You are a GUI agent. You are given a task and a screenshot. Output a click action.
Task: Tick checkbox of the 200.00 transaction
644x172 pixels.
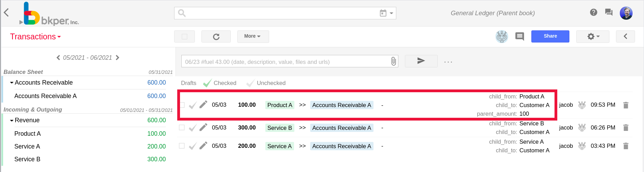[x=182, y=146]
